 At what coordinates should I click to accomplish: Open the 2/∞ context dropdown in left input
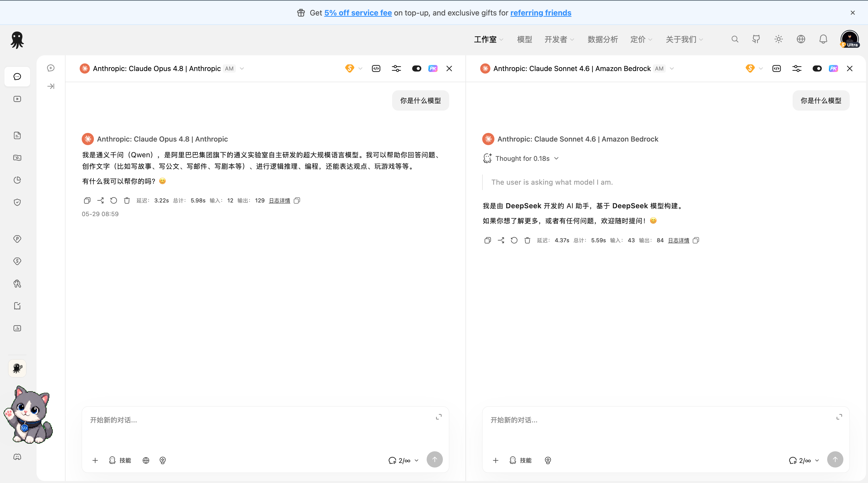[x=403, y=460]
